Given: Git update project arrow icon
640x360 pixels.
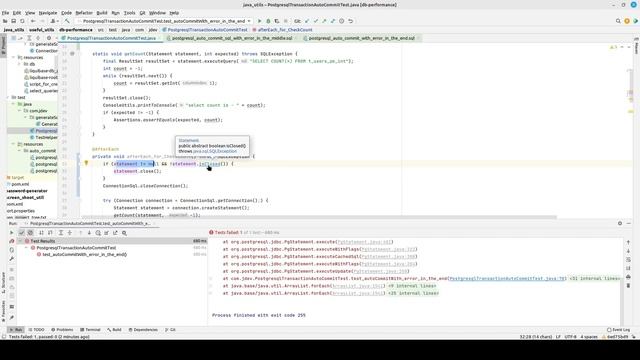Looking at the screenshot, I should tap(307, 21).
